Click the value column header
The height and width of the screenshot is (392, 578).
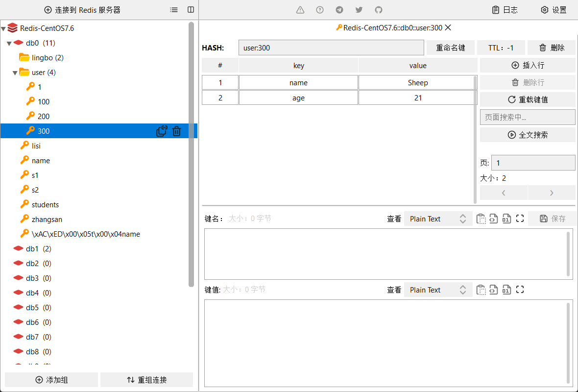418,65
